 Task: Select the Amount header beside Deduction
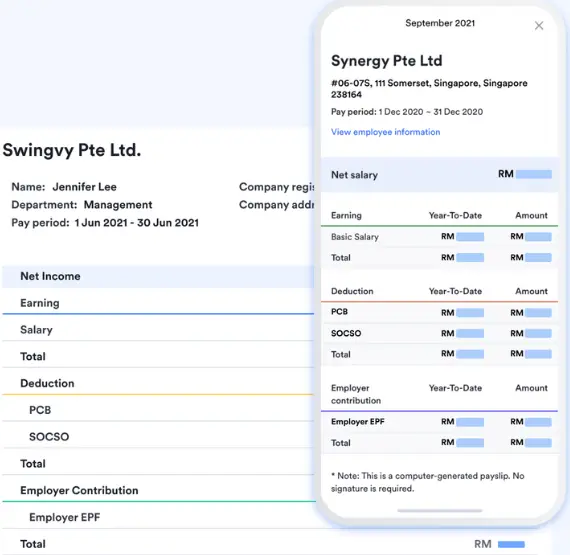pyautogui.click(x=531, y=291)
